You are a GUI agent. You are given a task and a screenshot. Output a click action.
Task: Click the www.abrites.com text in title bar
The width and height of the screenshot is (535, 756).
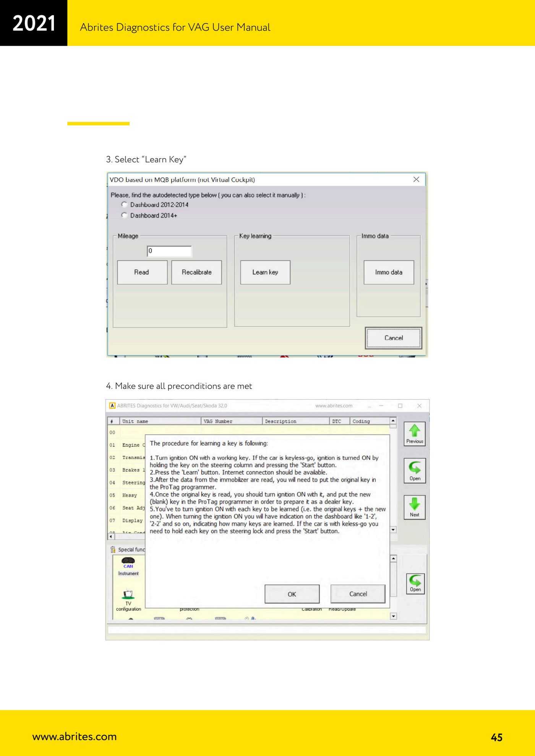334,406
